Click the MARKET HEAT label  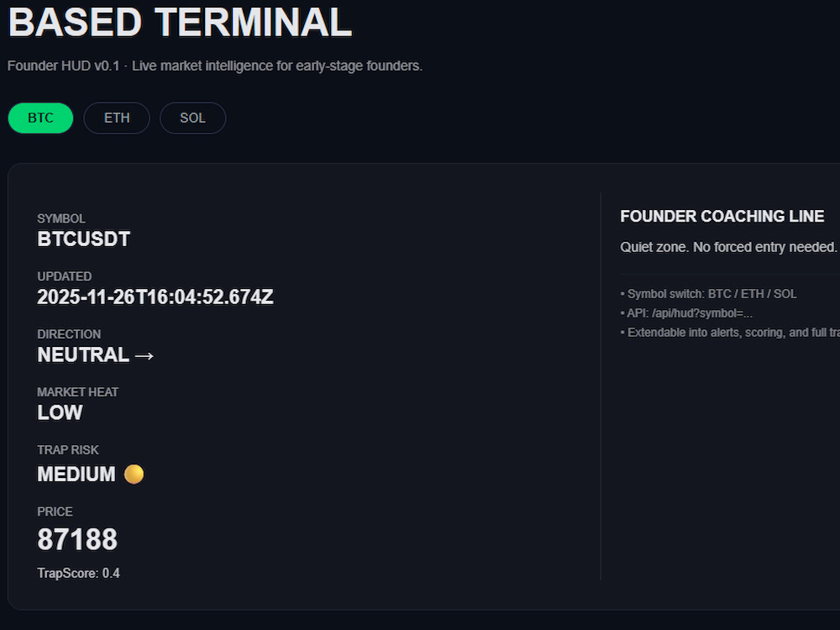pos(77,392)
